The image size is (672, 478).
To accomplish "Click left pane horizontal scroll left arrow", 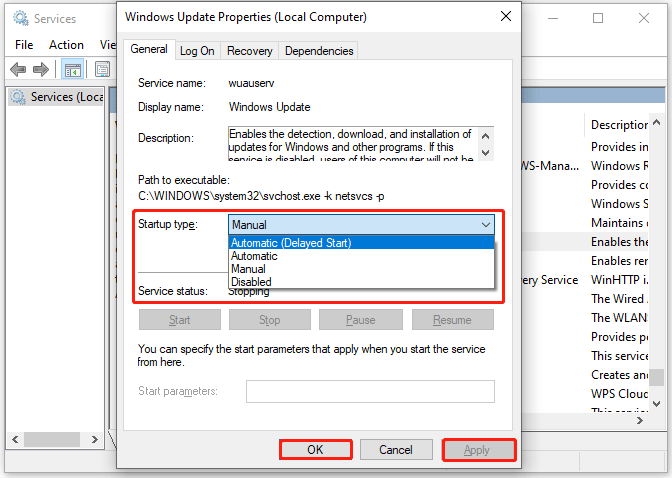I will (15, 439).
